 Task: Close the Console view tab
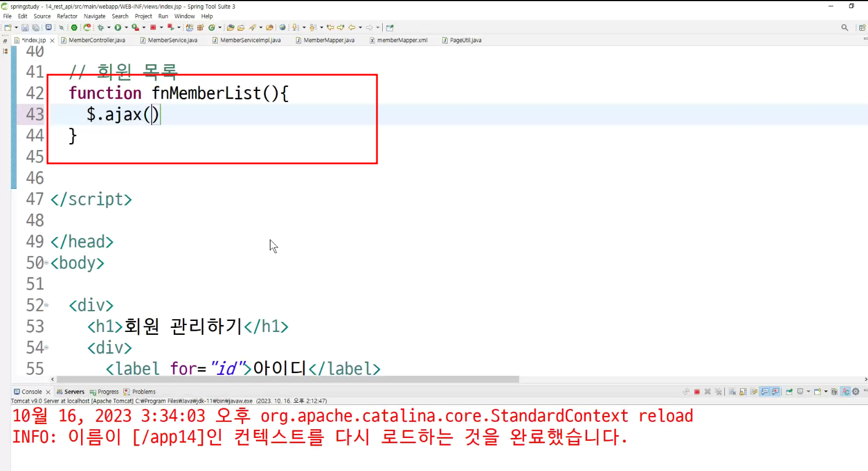pos(48,392)
